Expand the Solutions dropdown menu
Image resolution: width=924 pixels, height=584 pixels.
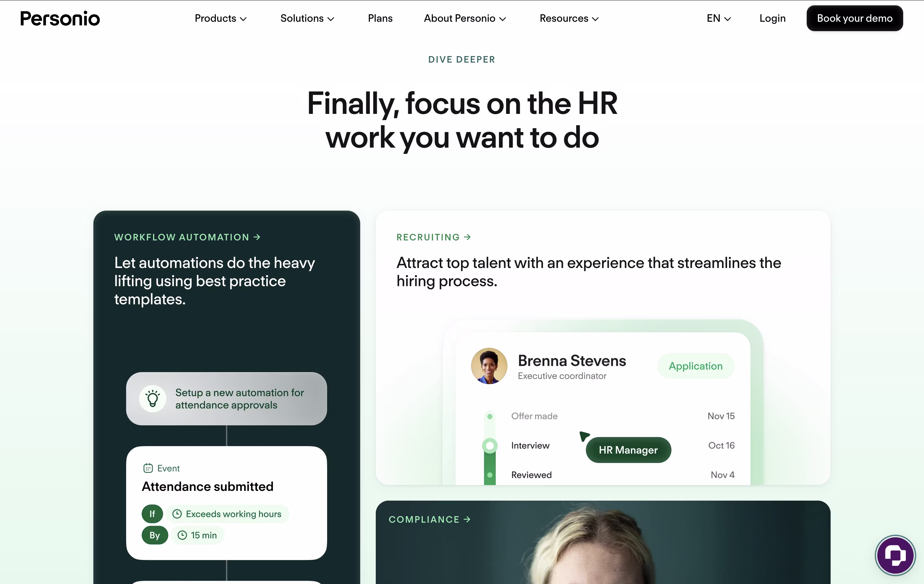(x=307, y=18)
